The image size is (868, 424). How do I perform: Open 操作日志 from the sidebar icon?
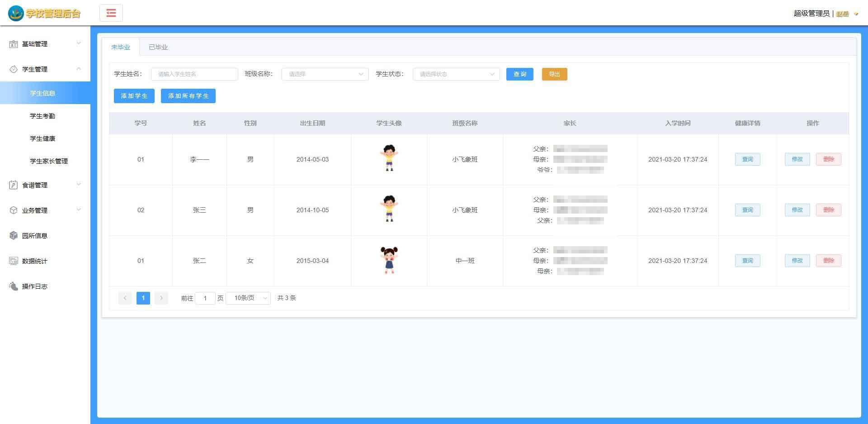click(14, 286)
